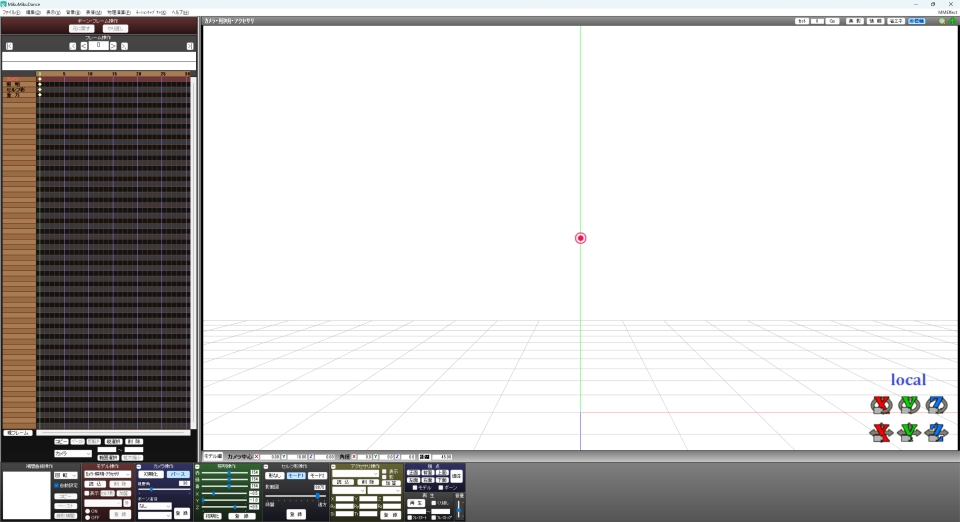Image resolution: width=960 pixels, height=522 pixels.
Task: Toggle the view follow model checkbox
Action: pos(415,488)
